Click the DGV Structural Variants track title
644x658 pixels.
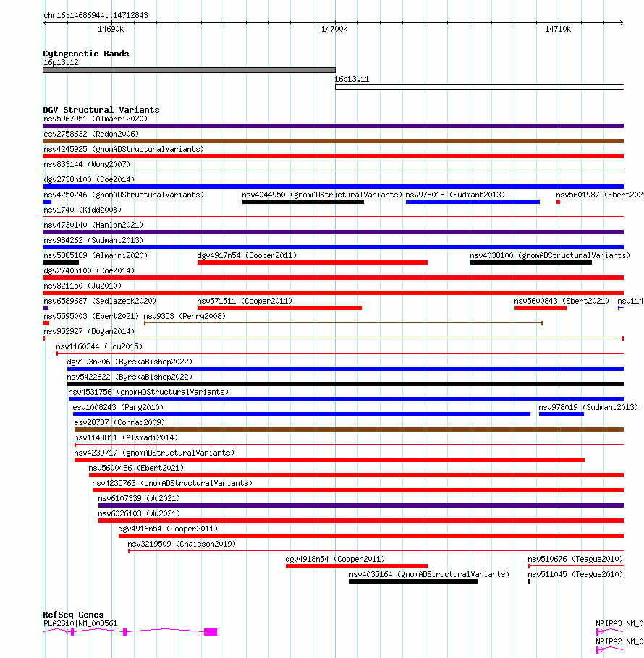click(x=101, y=110)
